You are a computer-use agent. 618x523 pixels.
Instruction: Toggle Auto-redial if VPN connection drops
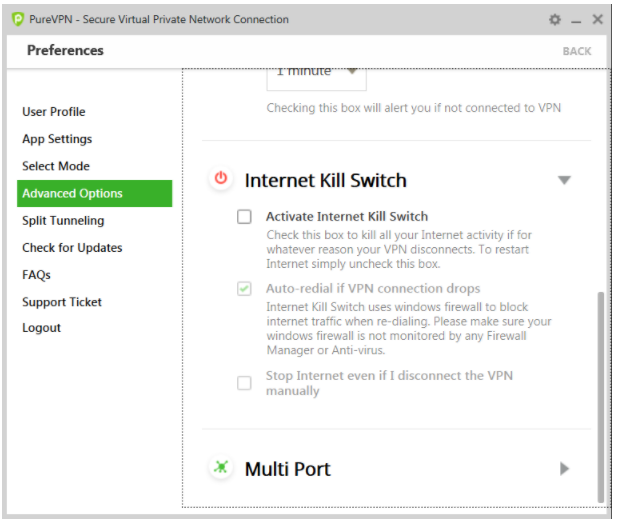(x=244, y=288)
